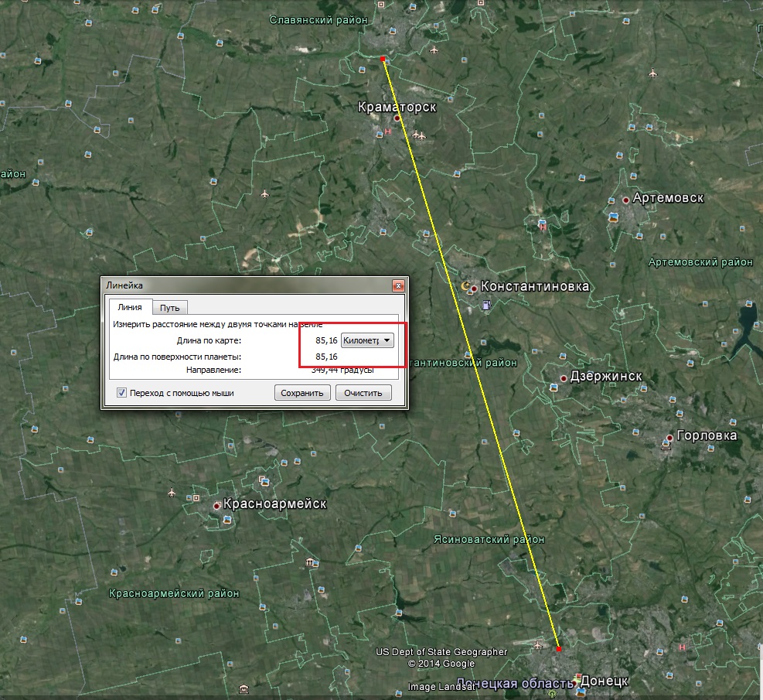Image resolution: width=763 pixels, height=700 pixels.
Task: Click the Ясиноватский район label
Action: coord(489,539)
